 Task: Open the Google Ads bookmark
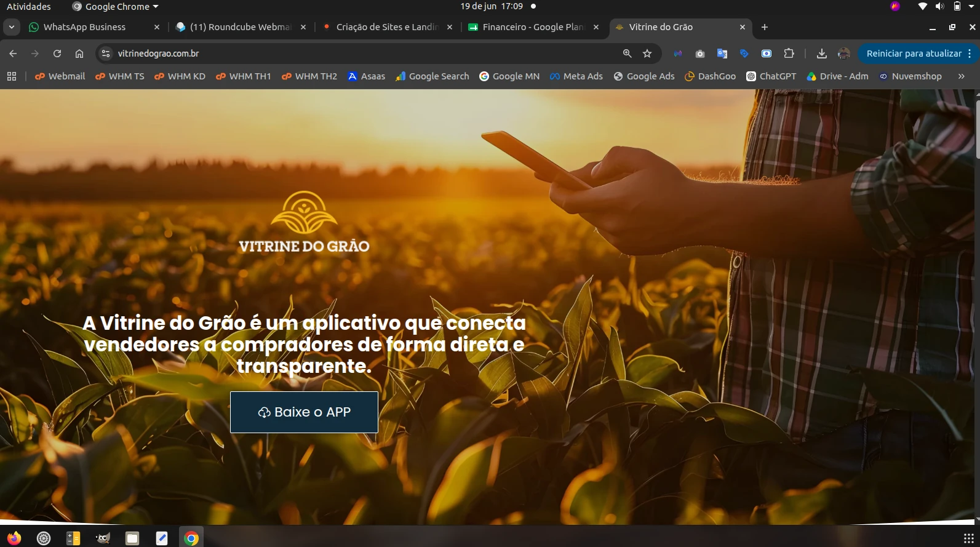[x=644, y=76]
